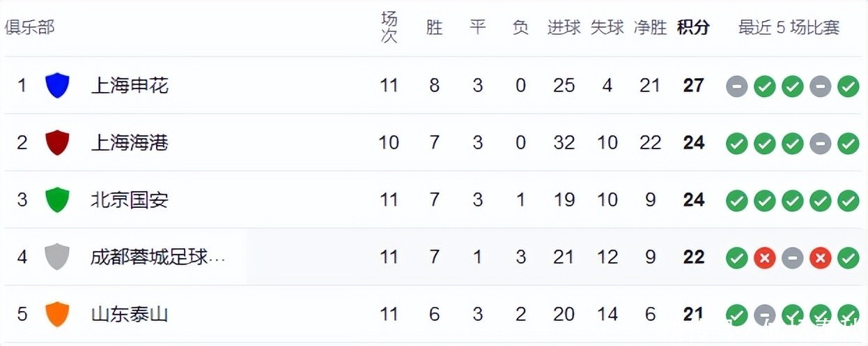Click the blue shield badge of 上海申花
Image resolution: width=868 pixels, height=346 pixels.
(x=57, y=86)
